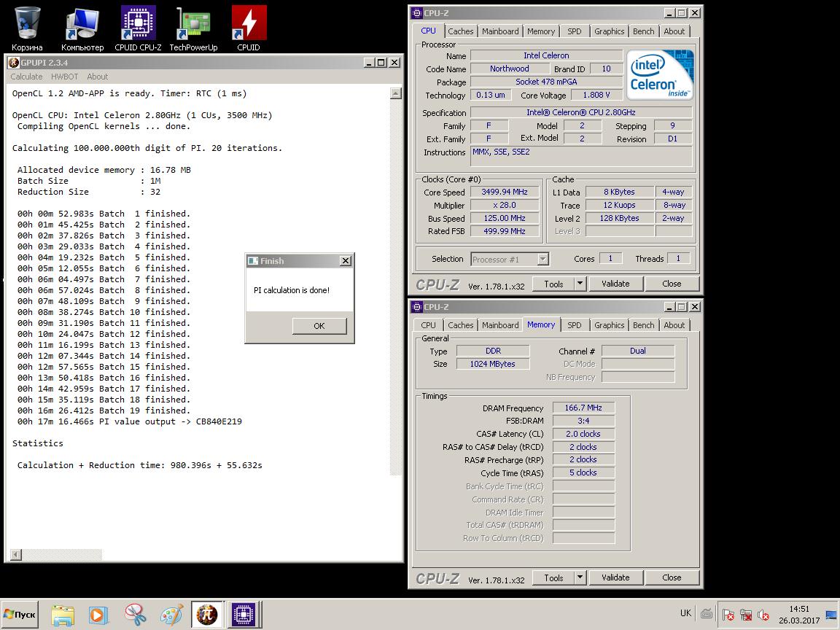The image size is (840, 630).
Task: Click the lower CPU-Z window title icon
Action: (417, 307)
